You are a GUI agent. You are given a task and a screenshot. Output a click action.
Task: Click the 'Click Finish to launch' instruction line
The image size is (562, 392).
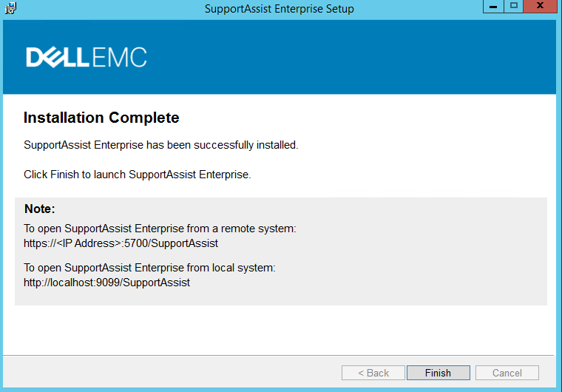pos(138,175)
